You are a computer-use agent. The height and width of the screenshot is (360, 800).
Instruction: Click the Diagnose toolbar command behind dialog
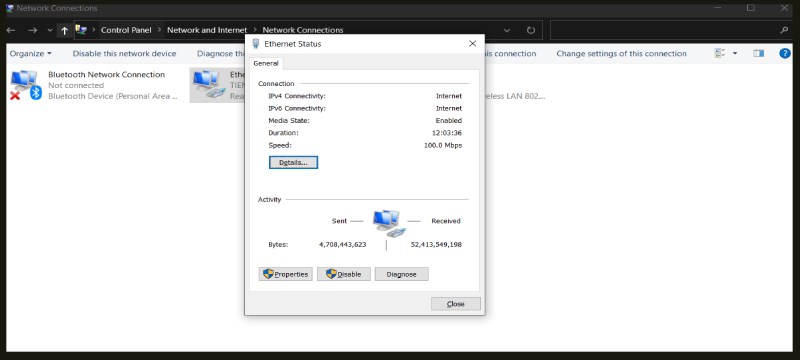point(221,54)
